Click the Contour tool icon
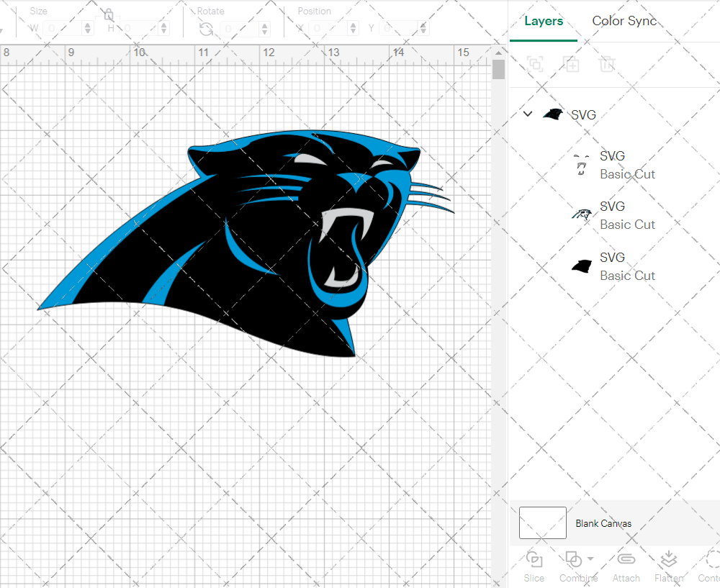The image size is (720, 588). point(711,560)
